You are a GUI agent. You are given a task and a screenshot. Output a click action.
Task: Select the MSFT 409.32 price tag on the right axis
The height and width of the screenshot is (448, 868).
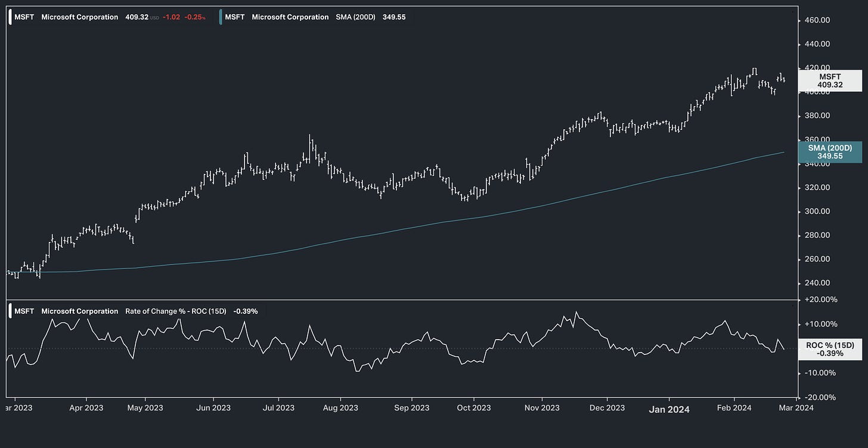point(830,81)
